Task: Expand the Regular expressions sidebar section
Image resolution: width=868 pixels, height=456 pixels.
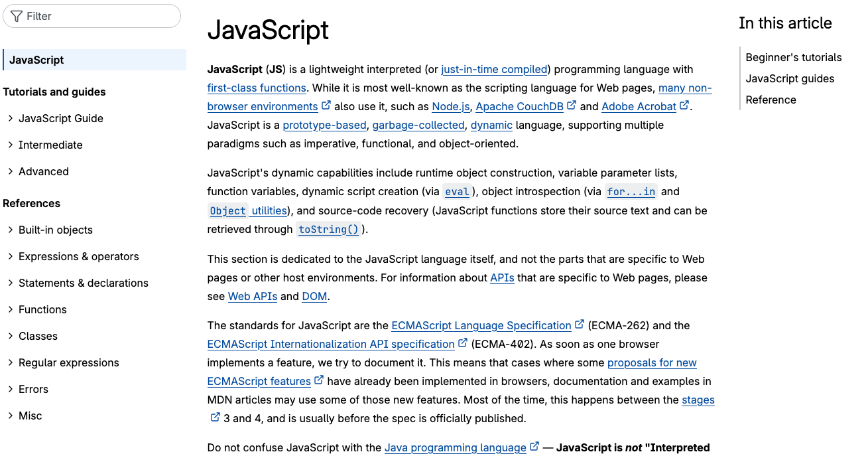Action: click(11, 362)
